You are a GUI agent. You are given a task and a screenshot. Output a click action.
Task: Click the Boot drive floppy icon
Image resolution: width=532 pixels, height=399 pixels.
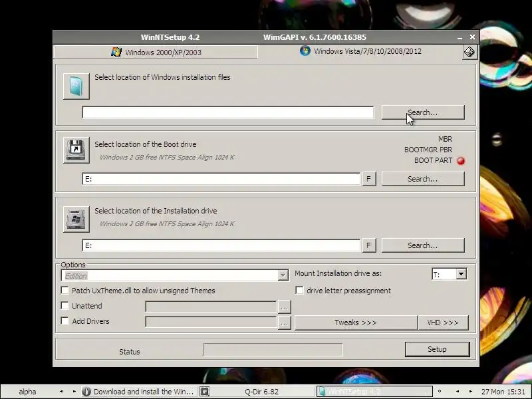[76, 150]
